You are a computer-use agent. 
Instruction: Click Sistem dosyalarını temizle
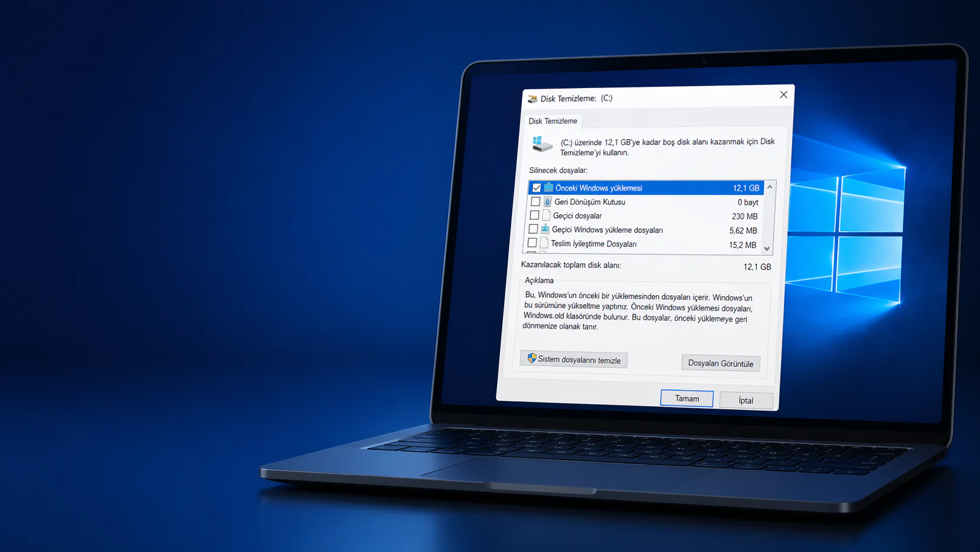[x=573, y=360]
